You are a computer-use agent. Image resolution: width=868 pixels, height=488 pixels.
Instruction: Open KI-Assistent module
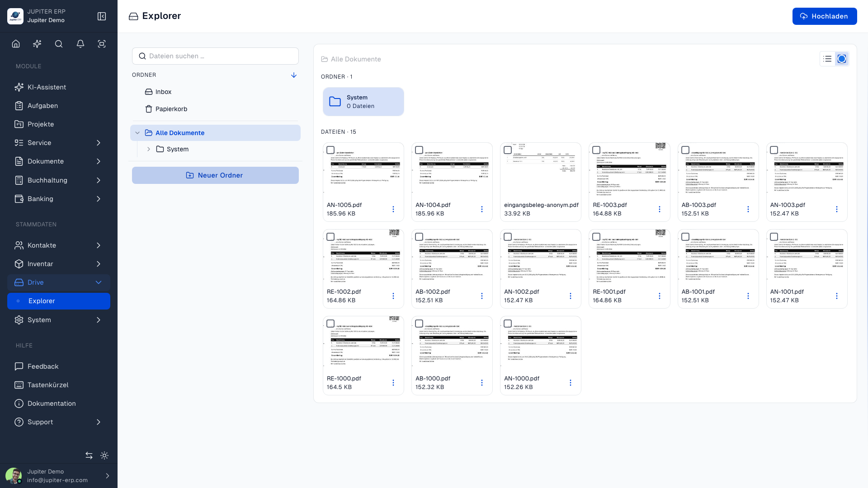coord(59,87)
